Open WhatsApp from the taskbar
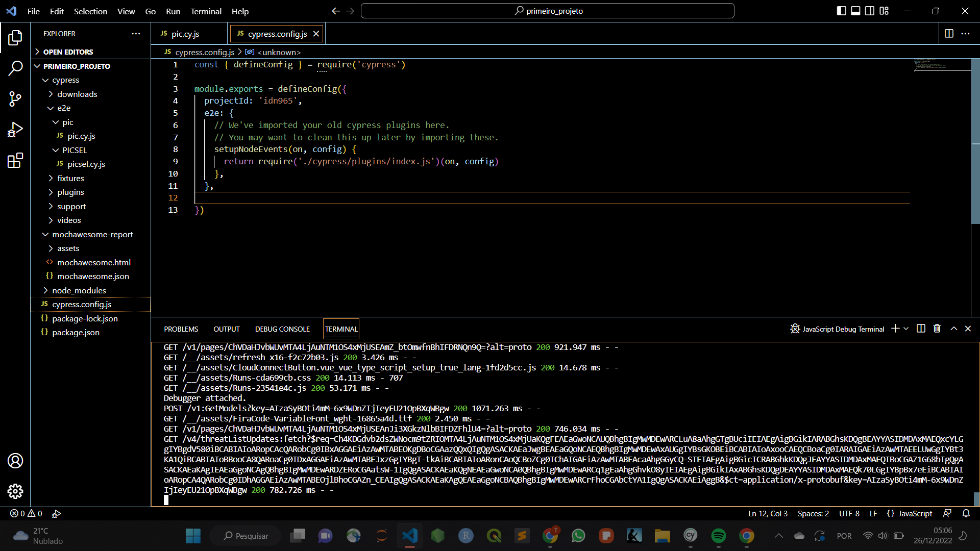Screen dimensions: 980x551 578,536
